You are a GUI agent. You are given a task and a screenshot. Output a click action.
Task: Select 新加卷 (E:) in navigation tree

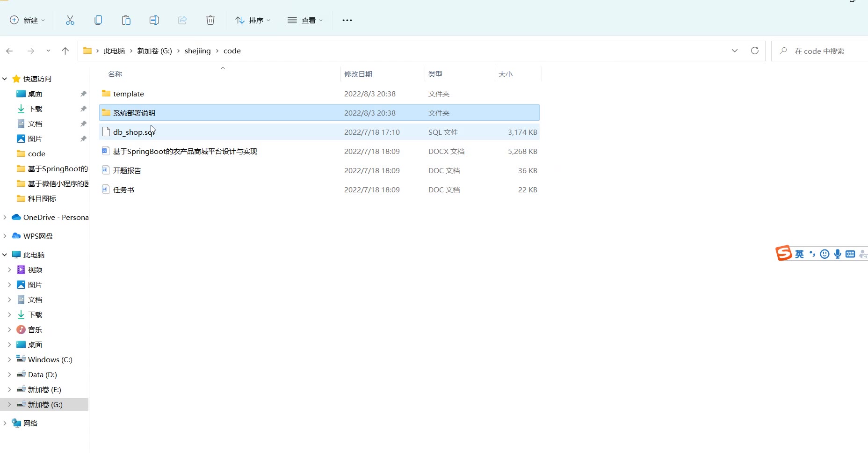coord(44,389)
